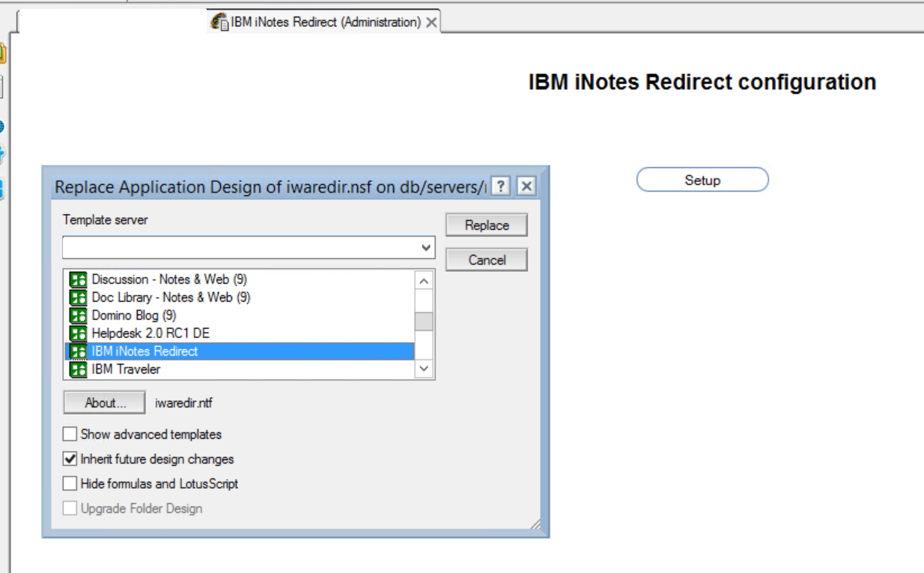
Task: Click Replace to apply the template
Action: tap(487, 225)
